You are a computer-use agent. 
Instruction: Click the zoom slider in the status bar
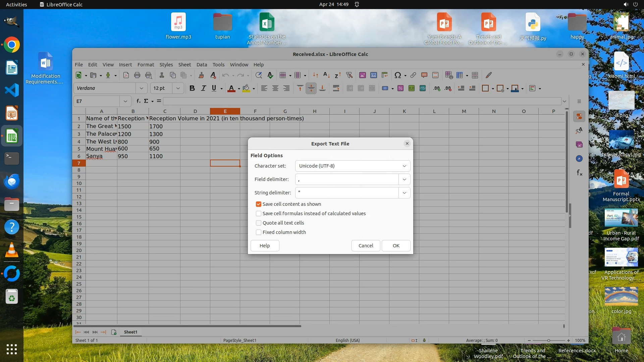(549, 341)
